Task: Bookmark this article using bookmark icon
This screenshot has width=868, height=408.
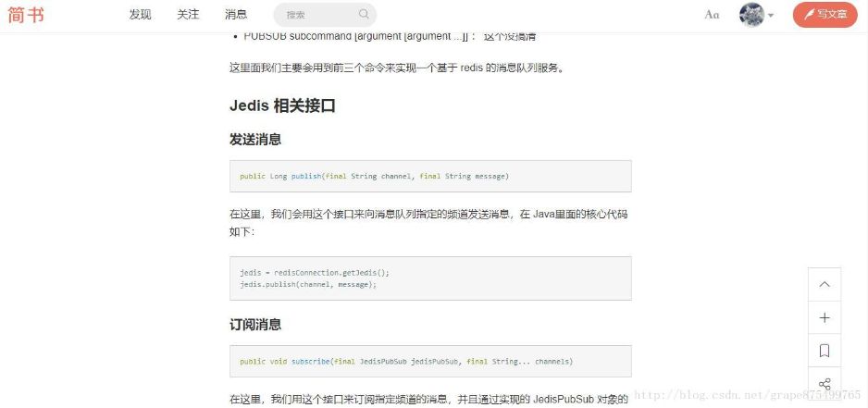Action: [x=825, y=351]
